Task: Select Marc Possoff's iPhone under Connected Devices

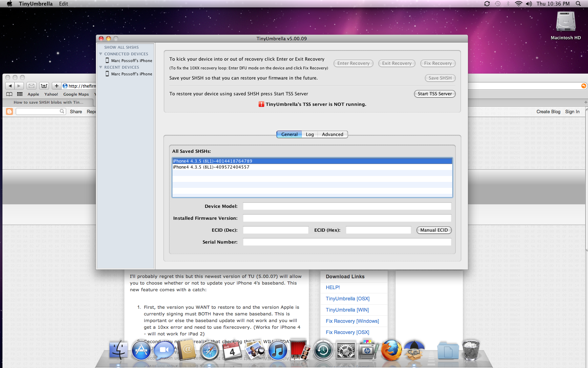Action: [x=129, y=61]
